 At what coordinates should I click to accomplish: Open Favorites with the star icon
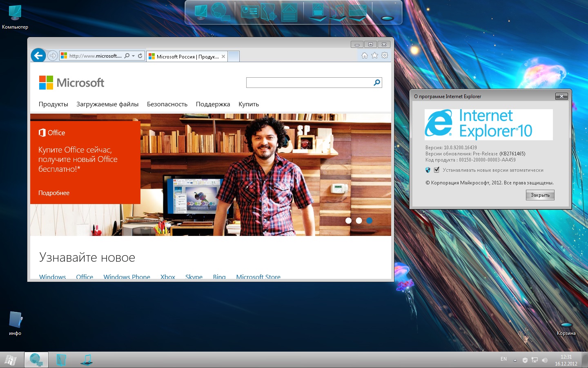pos(374,56)
